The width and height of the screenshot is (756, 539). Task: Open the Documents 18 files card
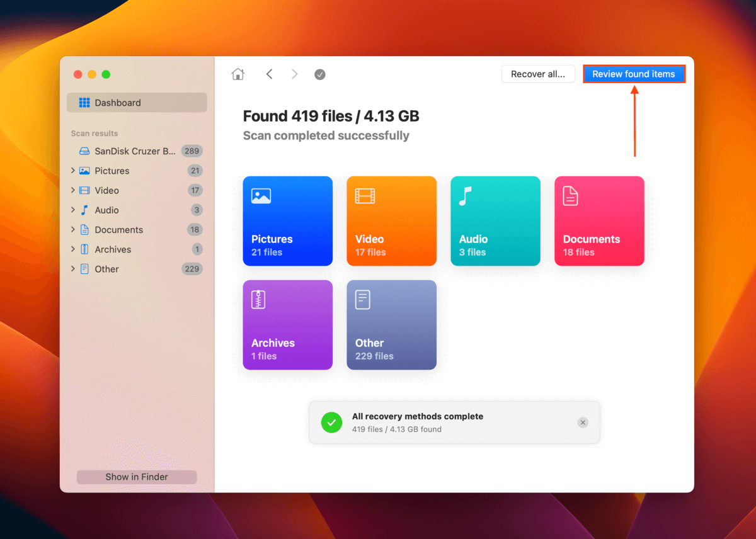tap(600, 221)
